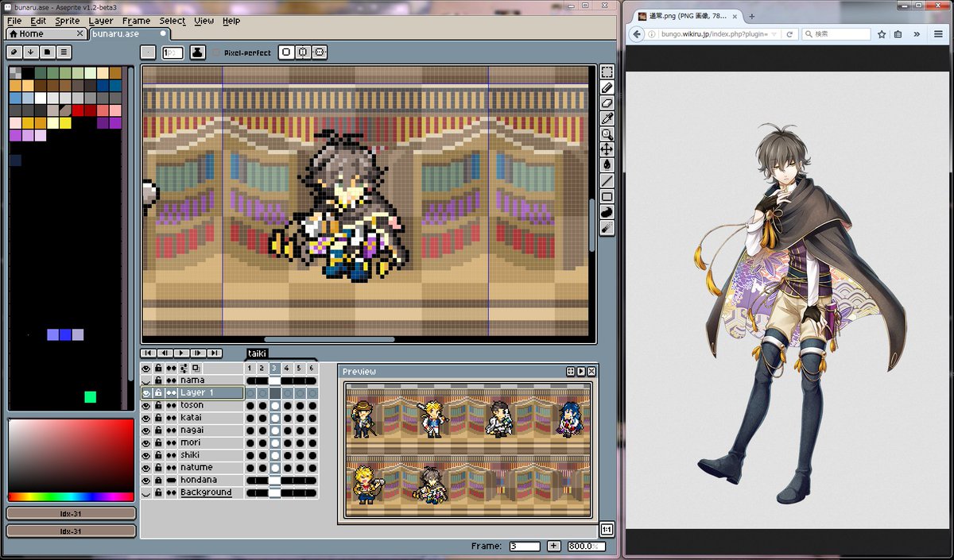Click the palette edit-mode pencil button
Image resolution: width=954 pixels, height=560 pixels.
tap(14, 52)
